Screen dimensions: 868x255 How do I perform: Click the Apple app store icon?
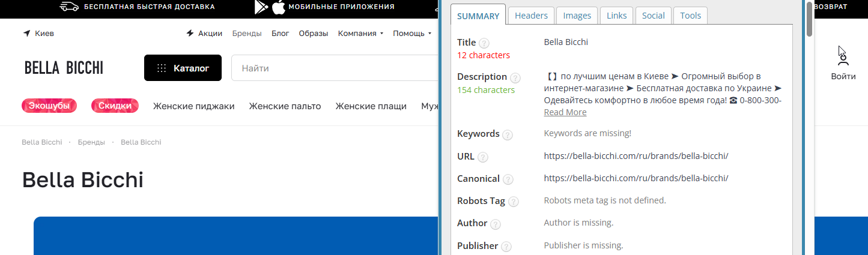[x=278, y=7]
